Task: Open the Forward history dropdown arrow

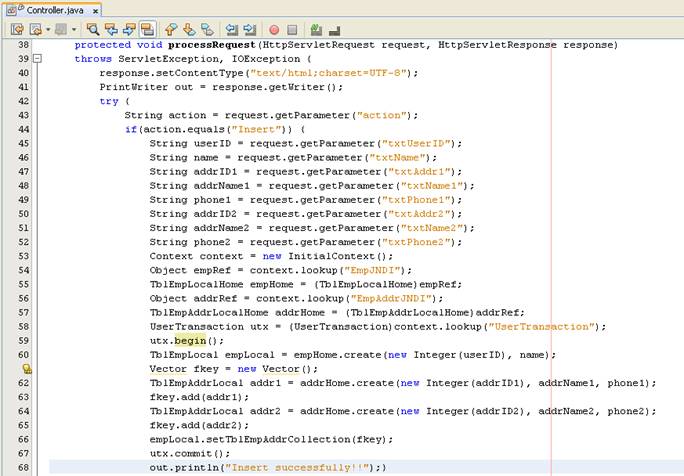Action: point(74,30)
